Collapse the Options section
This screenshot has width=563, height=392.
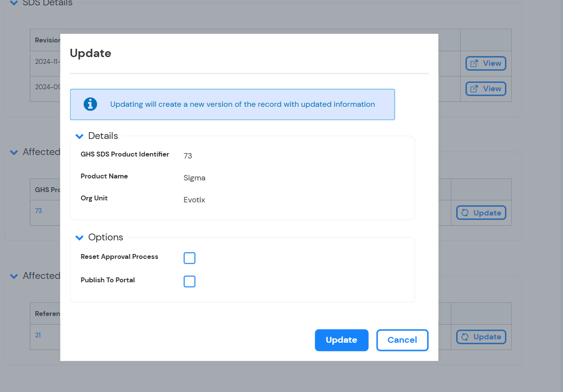[x=79, y=237]
